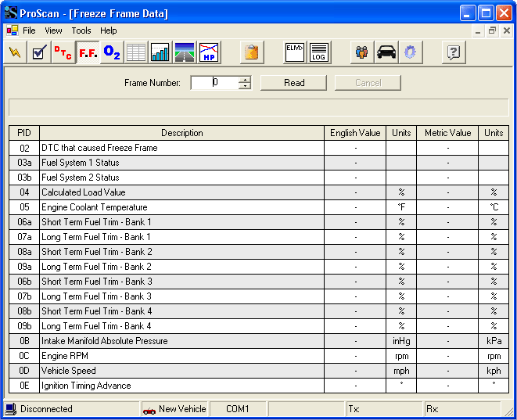This screenshot has height=420, width=517.
Task: Click the kPa units cell
Action: (494, 341)
